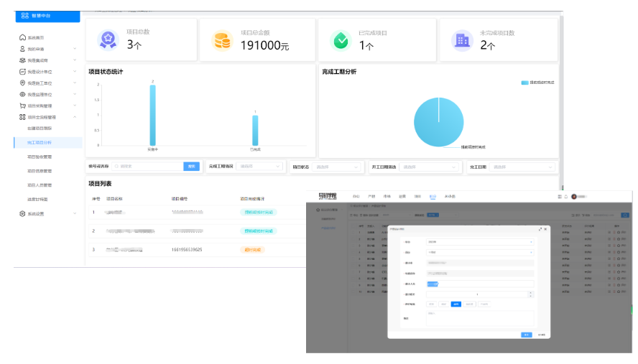Expand the 系统设置 menu chevron
Image resolution: width=638 pixels, height=364 pixels.
point(75,213)
